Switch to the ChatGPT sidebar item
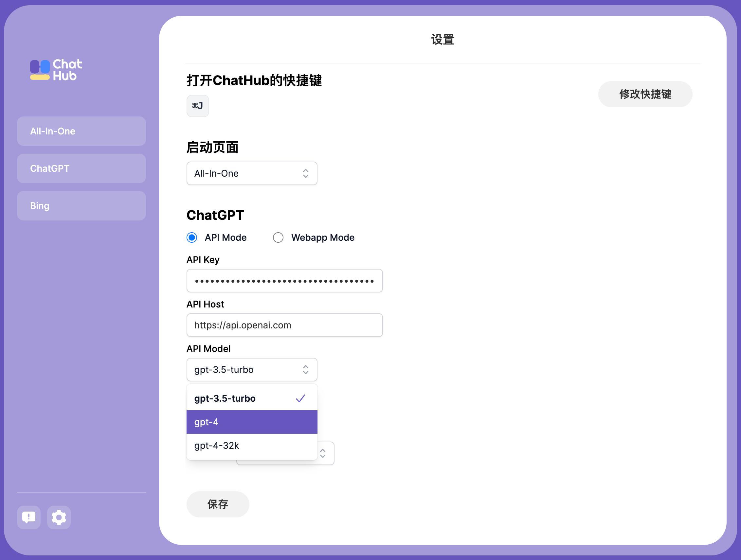 tap(81, 168)
